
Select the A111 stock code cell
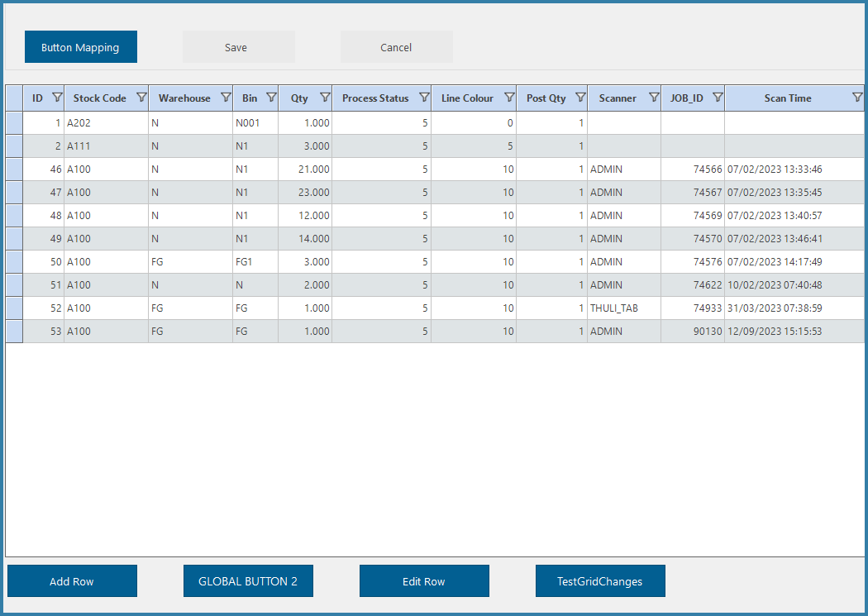tap(107, 146)
